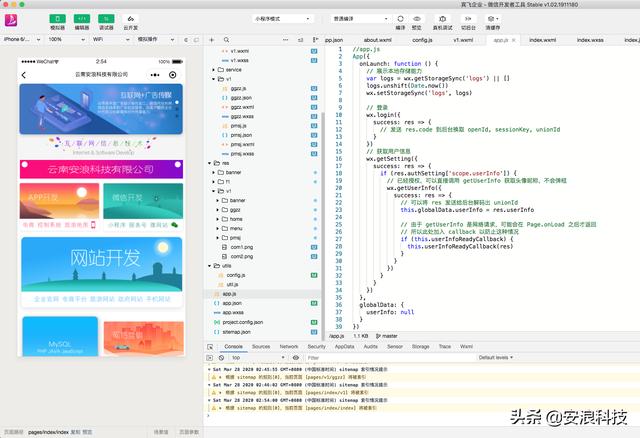640x438 pixels.
Task: Click the Compile refresh icon
Action: tap(400, 19)
